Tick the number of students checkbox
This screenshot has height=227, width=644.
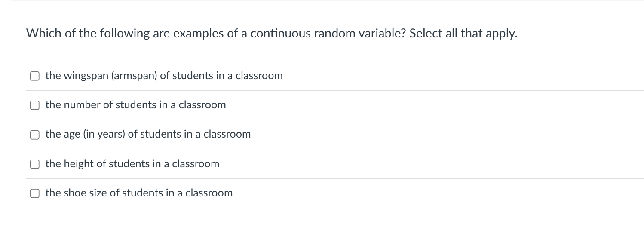[x=34, y=105]
